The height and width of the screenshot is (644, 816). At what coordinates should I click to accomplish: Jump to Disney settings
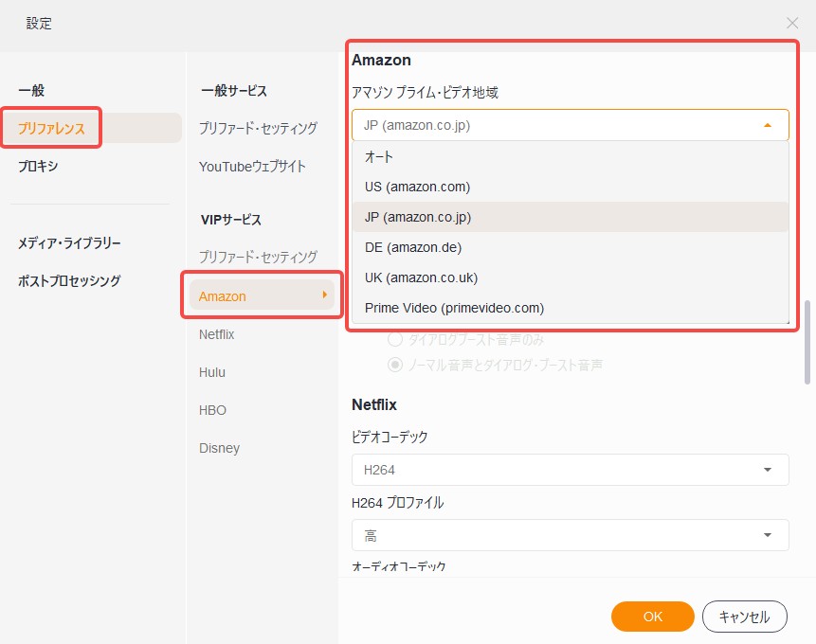pyautogui.click(x=219, y=448)
